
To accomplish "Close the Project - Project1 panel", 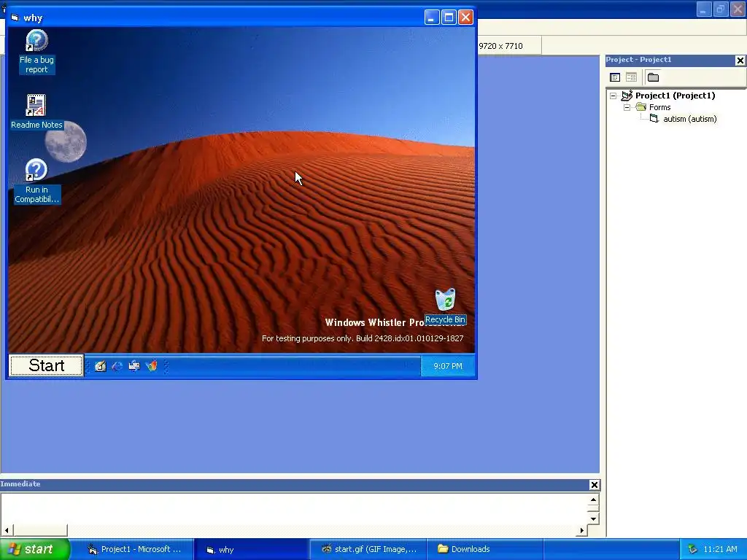I will [740, 61].
